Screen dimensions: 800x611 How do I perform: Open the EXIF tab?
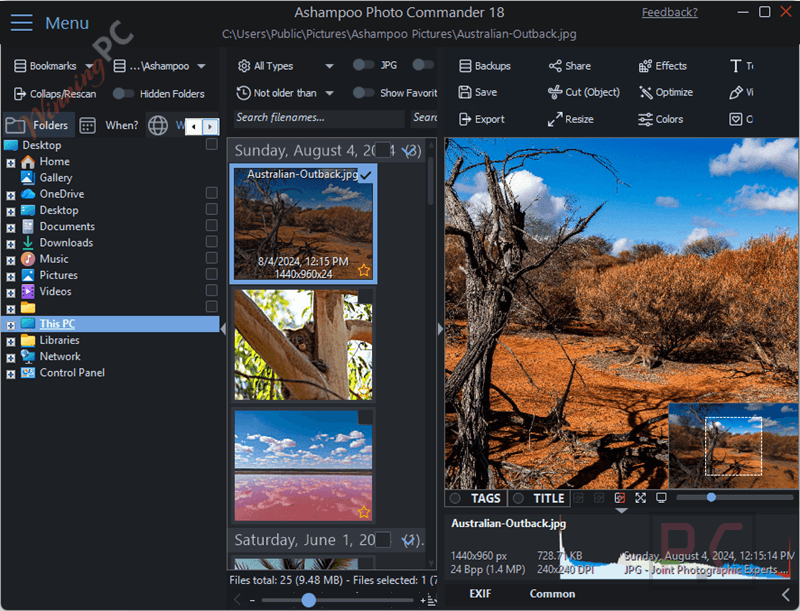pos(480,594)
